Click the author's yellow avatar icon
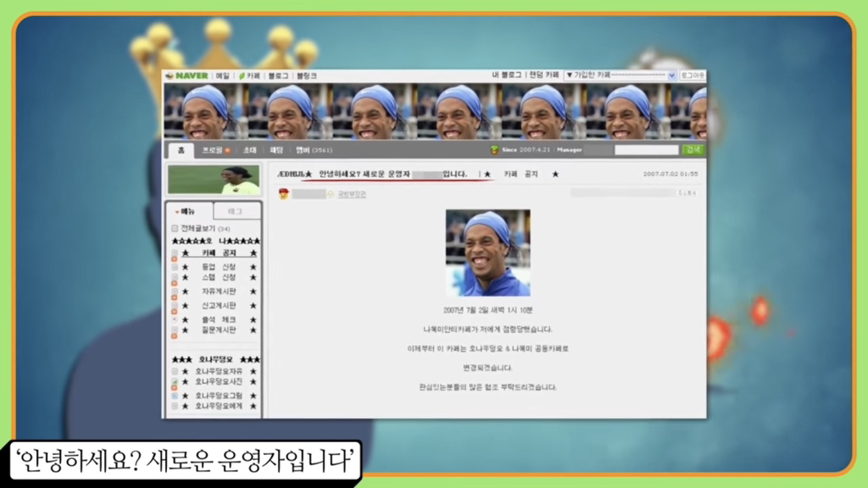 point(283,194)
